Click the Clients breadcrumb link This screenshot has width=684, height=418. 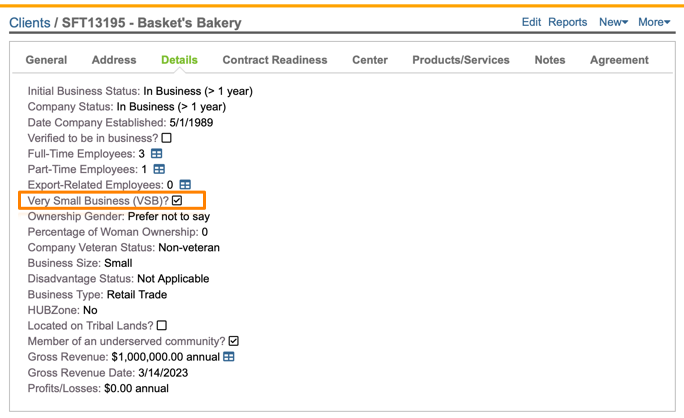coord(29,22)
